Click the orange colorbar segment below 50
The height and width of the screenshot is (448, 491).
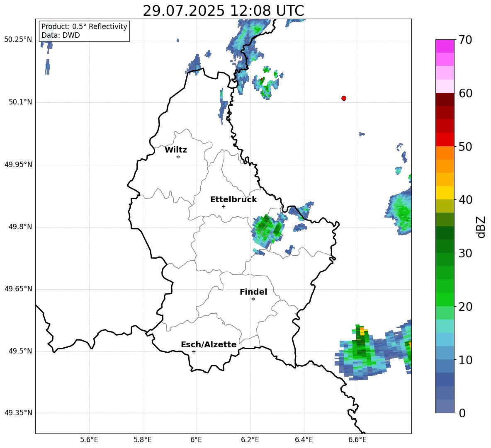[445, 153]
